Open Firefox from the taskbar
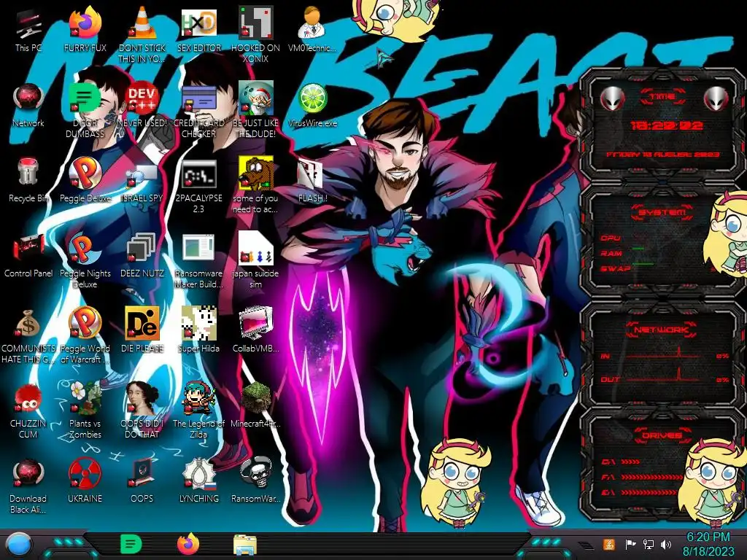The image size is (747, 560). [x=188, y=544]
